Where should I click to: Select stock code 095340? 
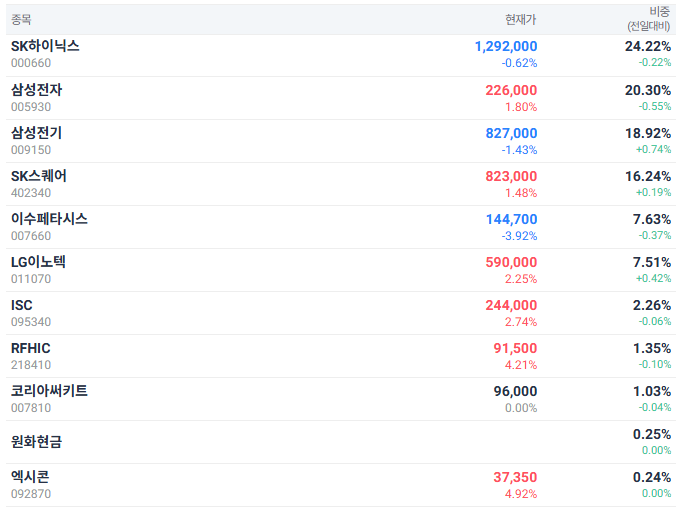31,322
